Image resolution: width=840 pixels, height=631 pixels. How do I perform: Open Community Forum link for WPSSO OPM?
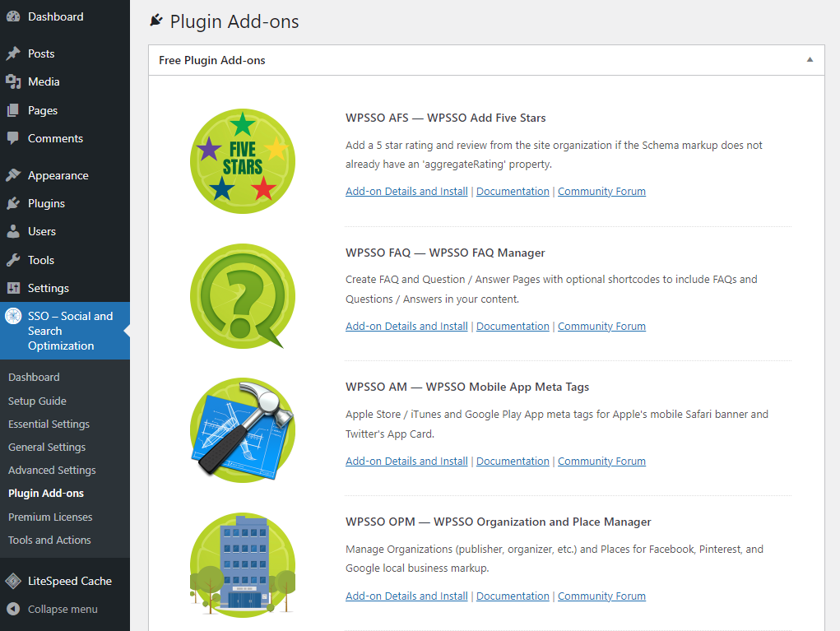601,596
